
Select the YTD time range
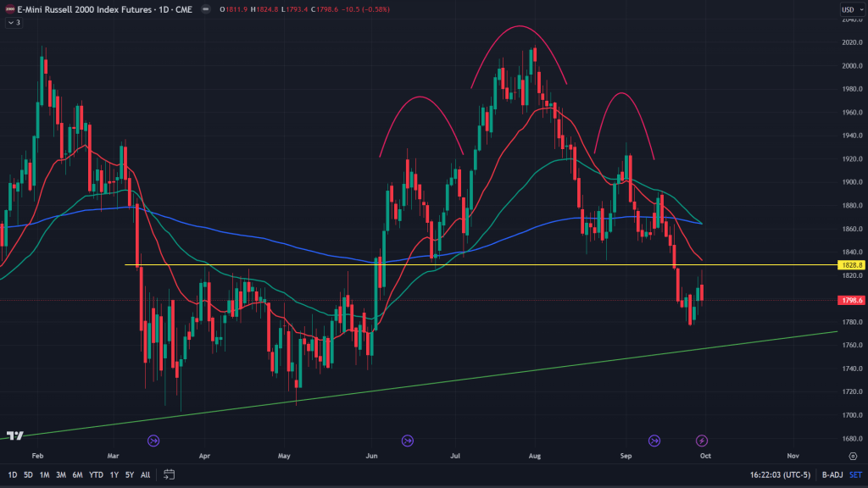coord(94,474)
